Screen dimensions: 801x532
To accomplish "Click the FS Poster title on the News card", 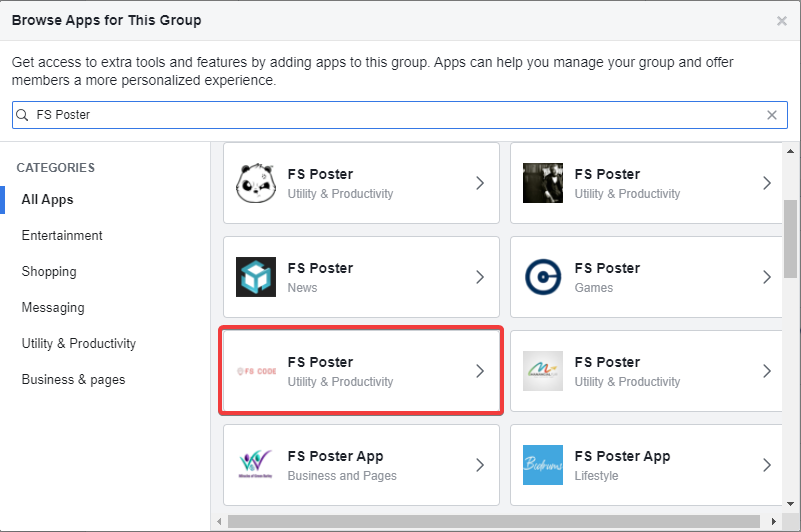I will coord(320,268).
